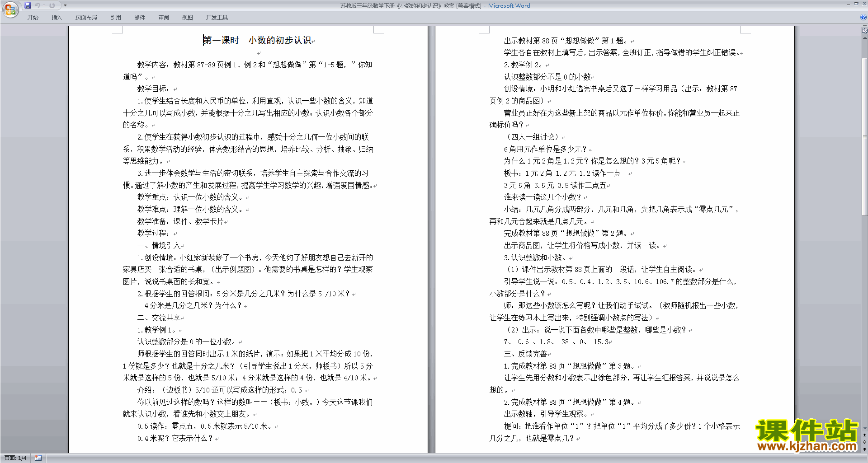Click the macro recording status bar icon
Viewport: 868px width, 463px height.
[38, 458]
